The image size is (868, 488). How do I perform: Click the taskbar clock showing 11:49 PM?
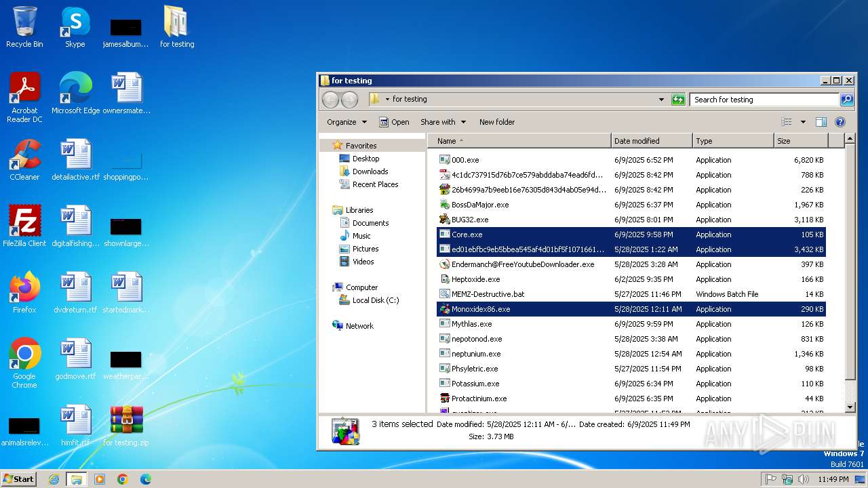(x=833, y=479)
